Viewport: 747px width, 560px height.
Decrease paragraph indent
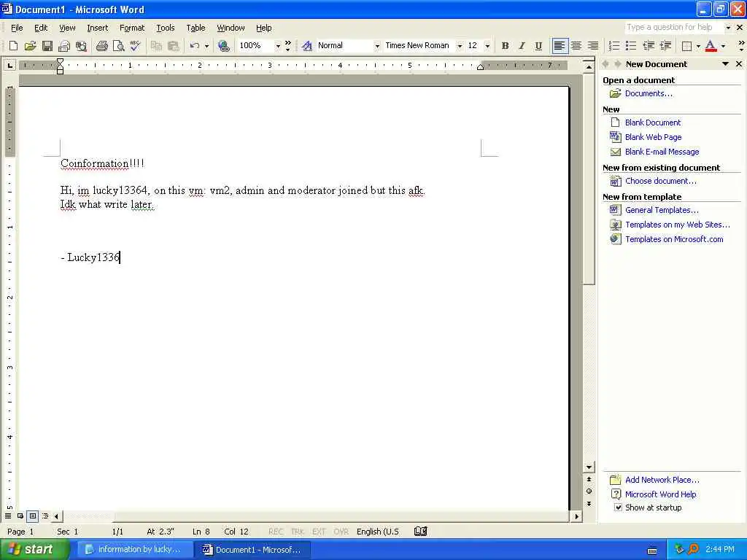[x=649, y=46]
